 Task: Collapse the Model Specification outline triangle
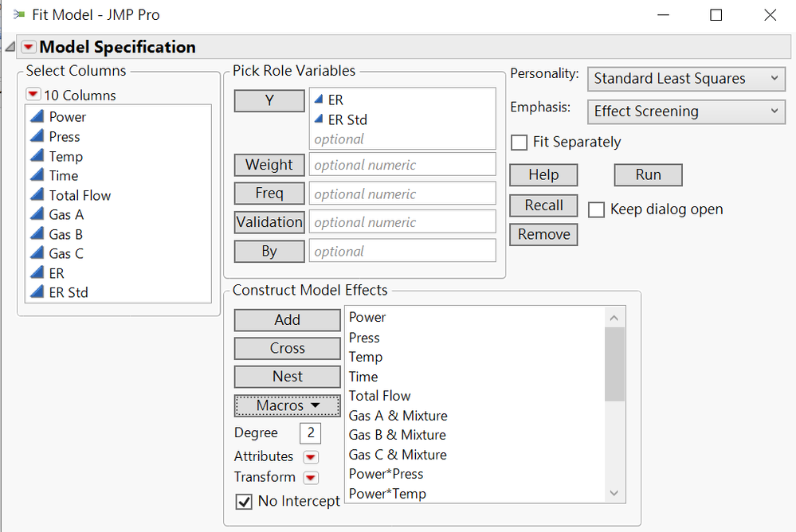tap(10, 47)
